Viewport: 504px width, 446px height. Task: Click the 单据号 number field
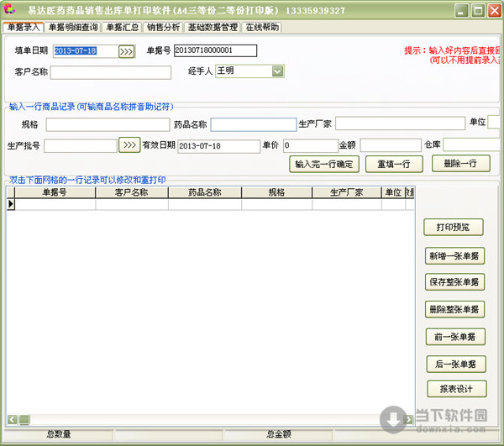pyautogui.click(x=215, y=50)
